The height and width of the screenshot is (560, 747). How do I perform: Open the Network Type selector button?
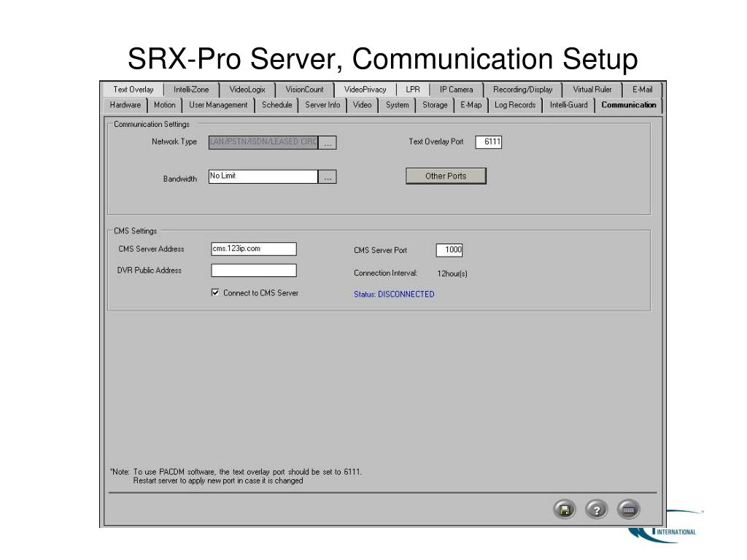328,143
